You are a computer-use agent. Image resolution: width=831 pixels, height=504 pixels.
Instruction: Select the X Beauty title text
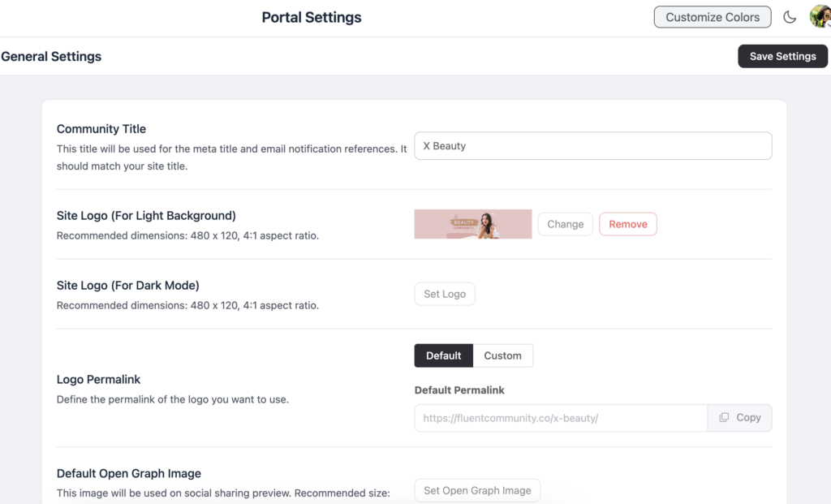[x=442, y=146]
